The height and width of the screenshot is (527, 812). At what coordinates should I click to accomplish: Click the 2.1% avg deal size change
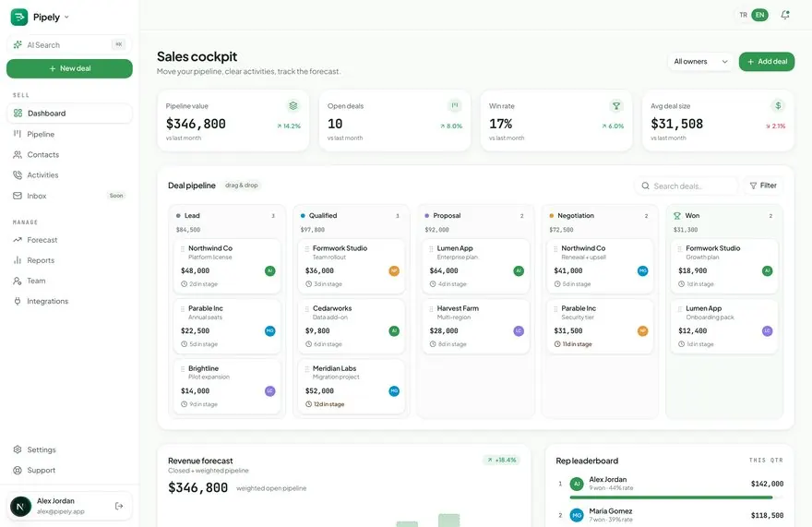775,126
